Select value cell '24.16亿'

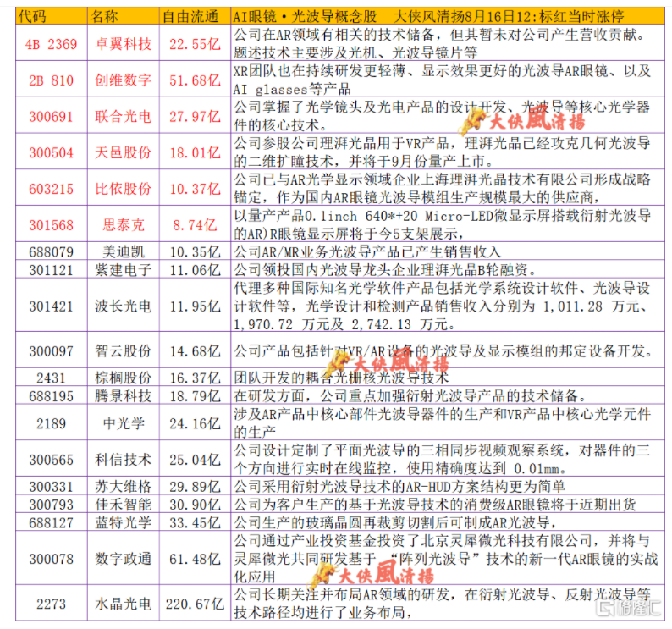click(195, 422)
